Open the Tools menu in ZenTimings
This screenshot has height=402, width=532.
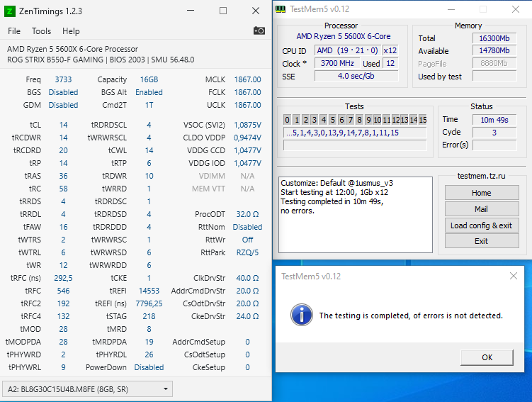point(41,31)
